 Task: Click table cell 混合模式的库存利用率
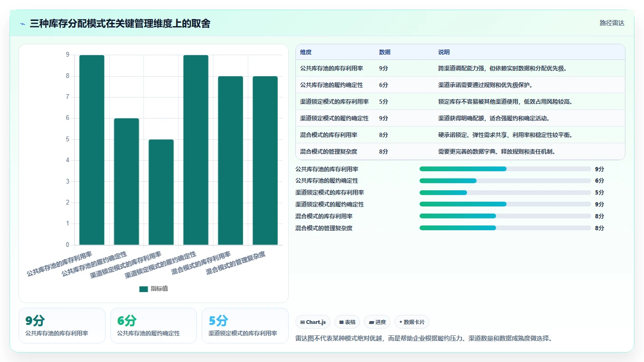(329, 135)
